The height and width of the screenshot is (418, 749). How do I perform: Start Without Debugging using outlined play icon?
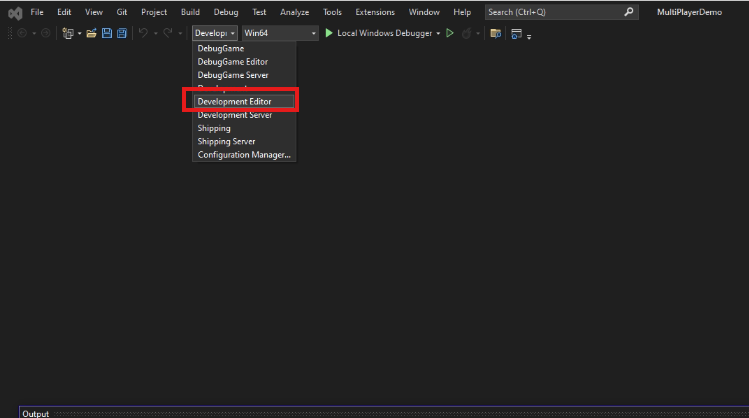(x=450, y=33)
